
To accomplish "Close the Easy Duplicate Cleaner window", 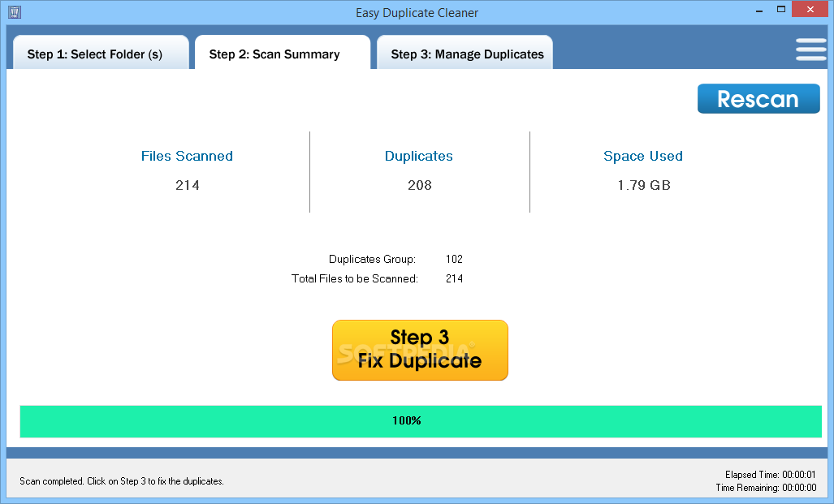I will click(x=810, y=9).
